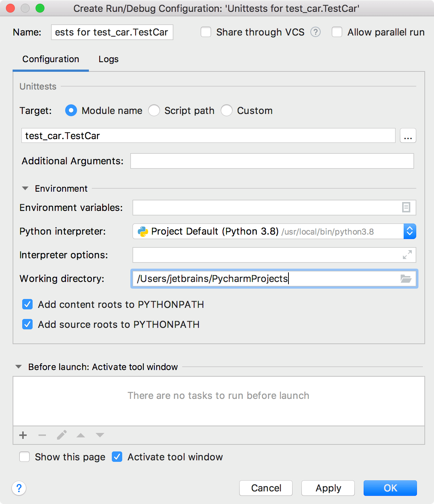Click the remove task minus icon

42,435
